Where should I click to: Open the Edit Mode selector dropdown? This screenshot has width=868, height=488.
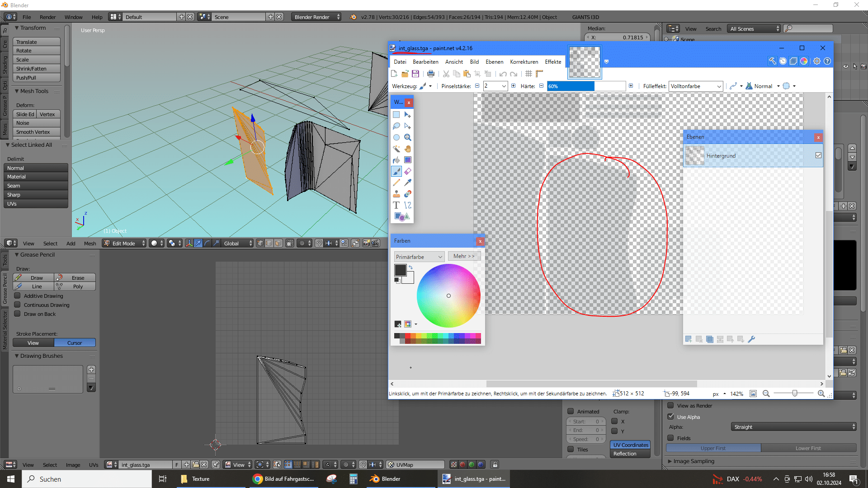[x=124, y=243]
